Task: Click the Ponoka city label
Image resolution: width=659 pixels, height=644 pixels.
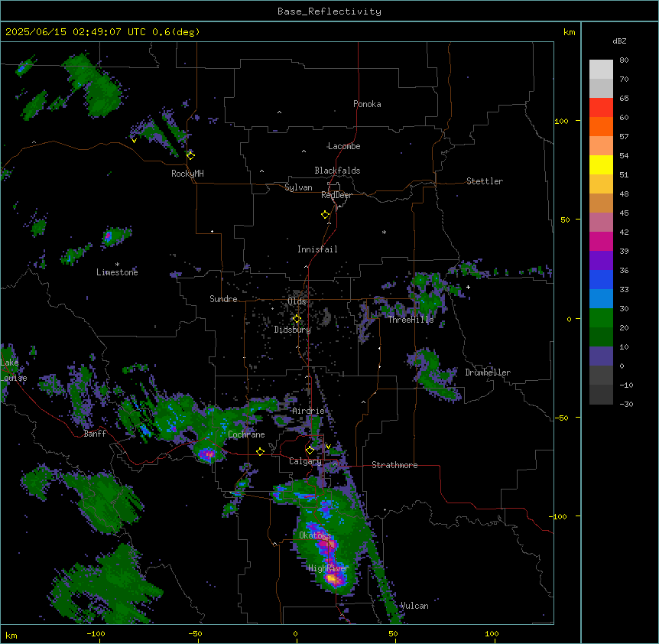Action: (367, 104)
